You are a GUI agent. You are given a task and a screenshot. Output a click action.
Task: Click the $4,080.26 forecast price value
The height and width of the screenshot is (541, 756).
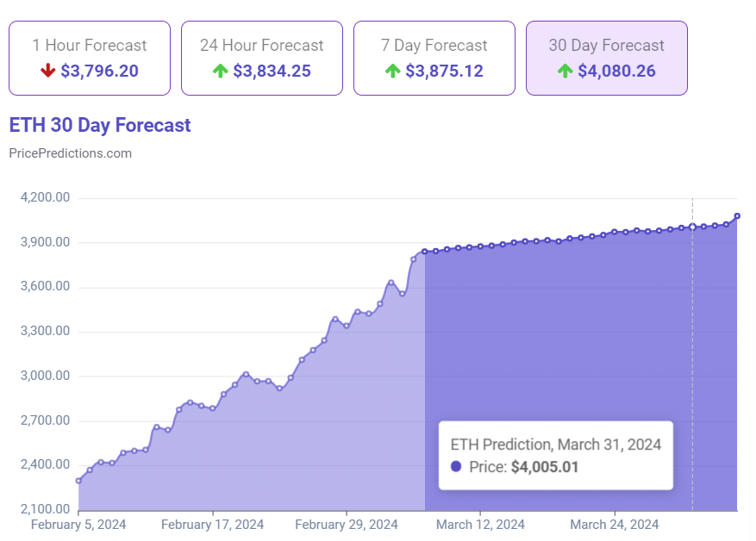(x=616, y=71)
